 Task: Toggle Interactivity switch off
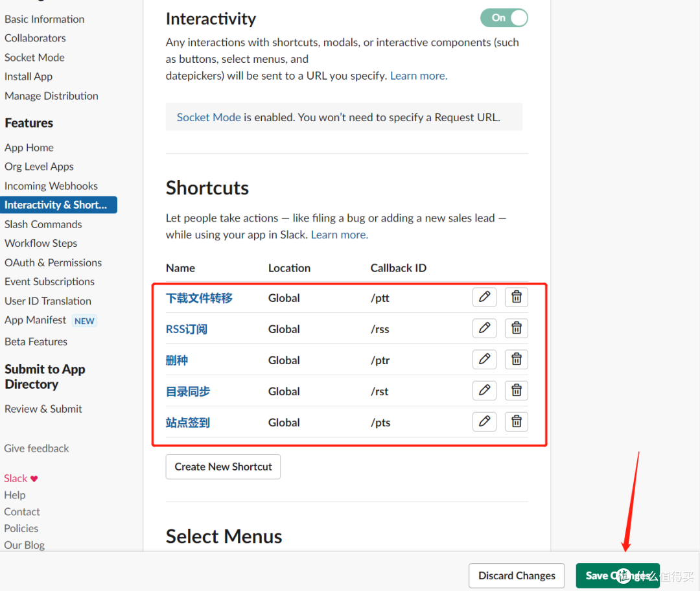point(504,18)
